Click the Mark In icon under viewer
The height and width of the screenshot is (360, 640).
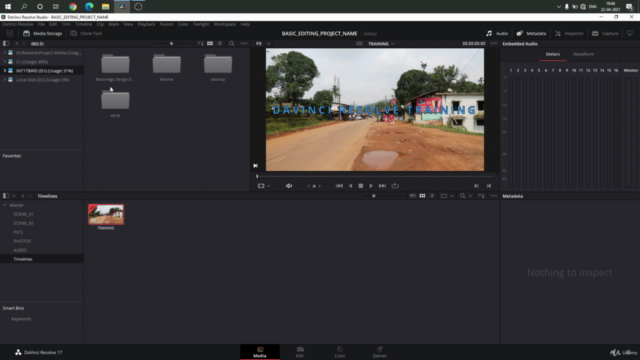tap(476, 186)
